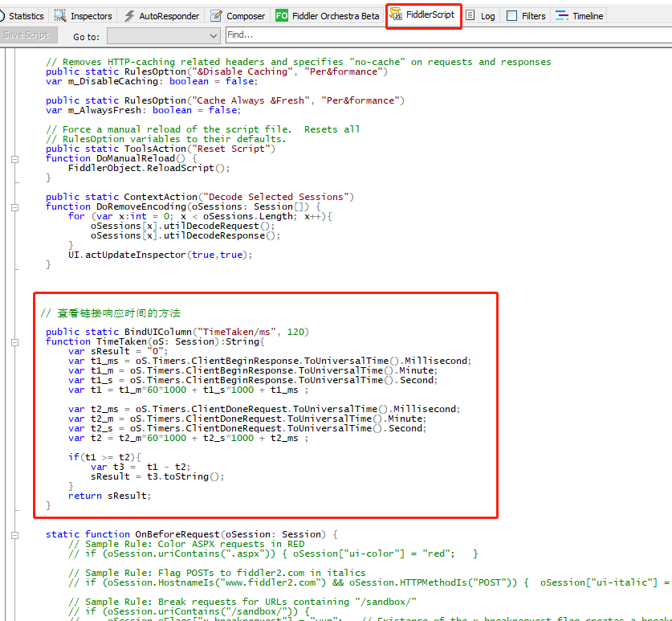Viewport: 672px width, 621px height.
Task: Click the Chinese comment above BindUIColumn
Action: [110, 313]
